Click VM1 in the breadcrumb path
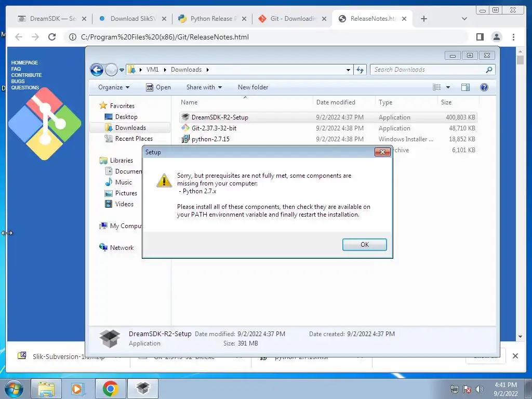Image resolution: width=532 pixels, height=399 pixels. click(152, 70)
